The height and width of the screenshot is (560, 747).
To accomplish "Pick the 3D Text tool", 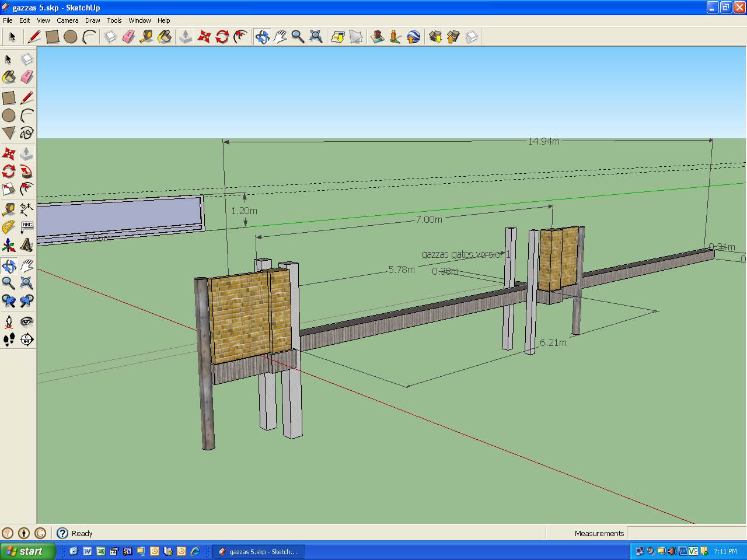I will 27,246.
